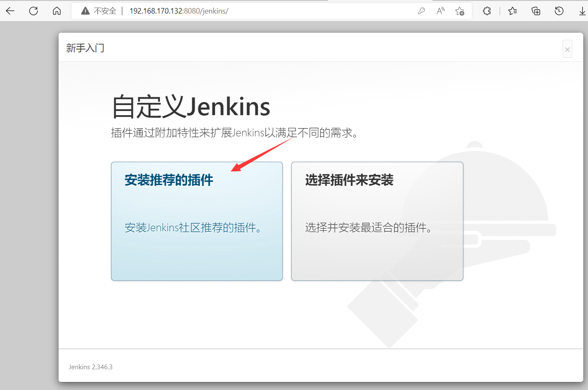Go back with browser back arrow

point(10,11)
